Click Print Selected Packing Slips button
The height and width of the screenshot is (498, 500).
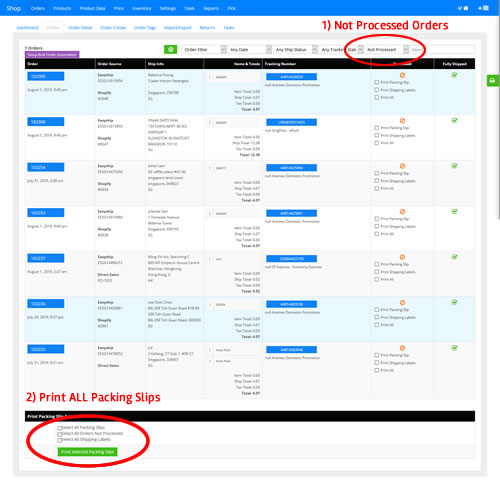(x=87, y=452)
